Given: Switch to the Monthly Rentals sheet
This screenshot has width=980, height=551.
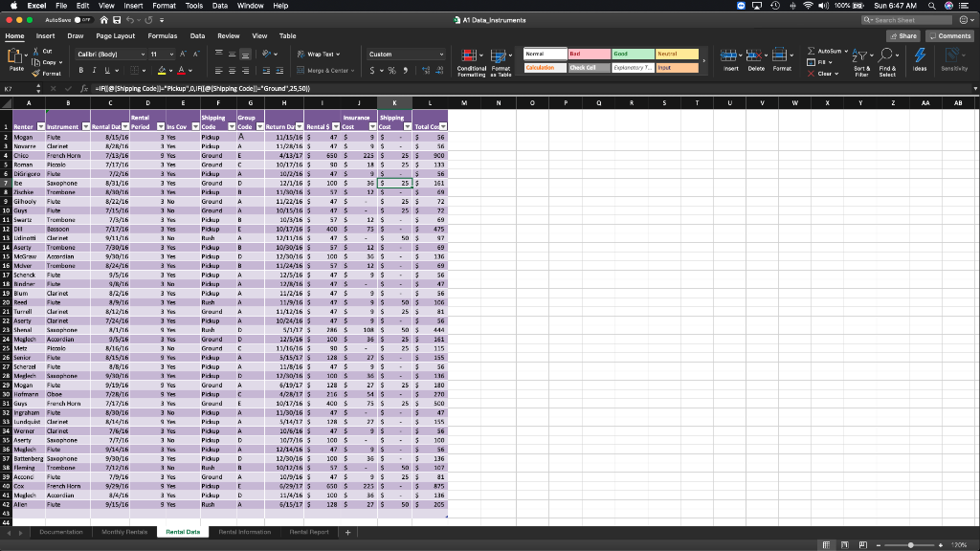Looking at the screenshot, I should [x=124, y=532].
